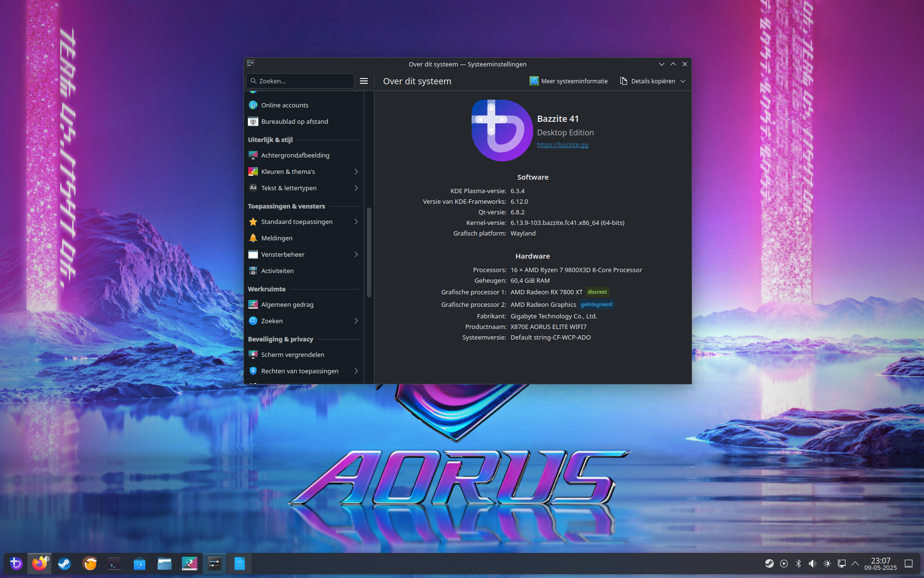Screen dimensions: 924x578
Task: Open the Bluetooth tray icon
Action: click(x=798, y=564)
